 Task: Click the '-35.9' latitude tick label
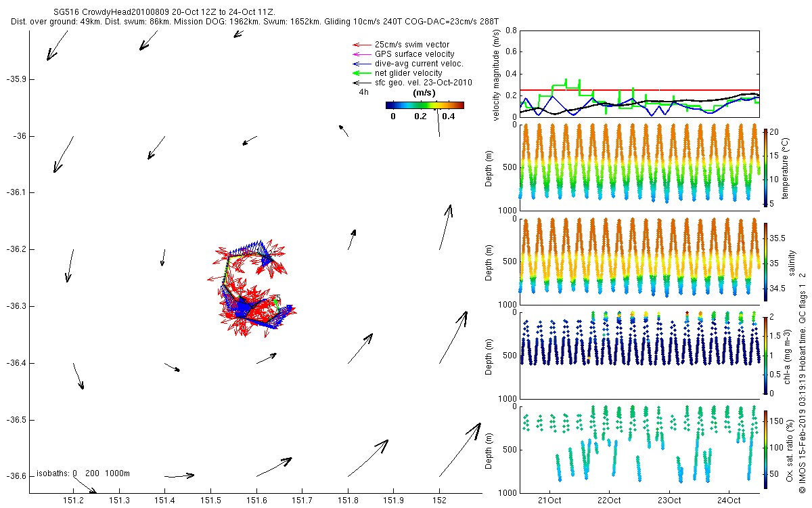pyautogui.click(x=15, y=79)
